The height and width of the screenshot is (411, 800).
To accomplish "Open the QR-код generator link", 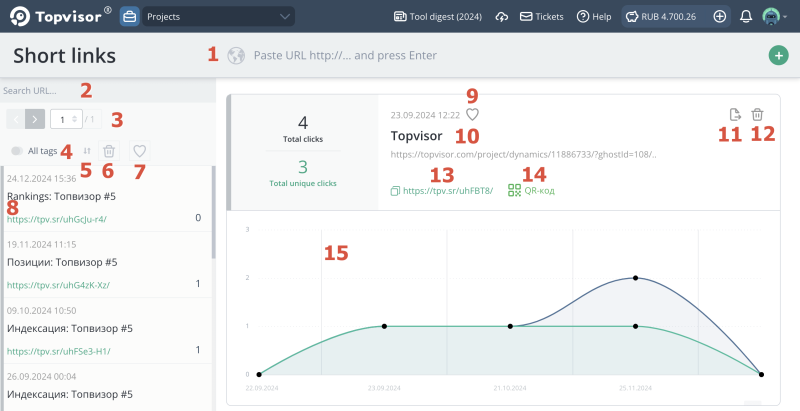I will point(531,189).
